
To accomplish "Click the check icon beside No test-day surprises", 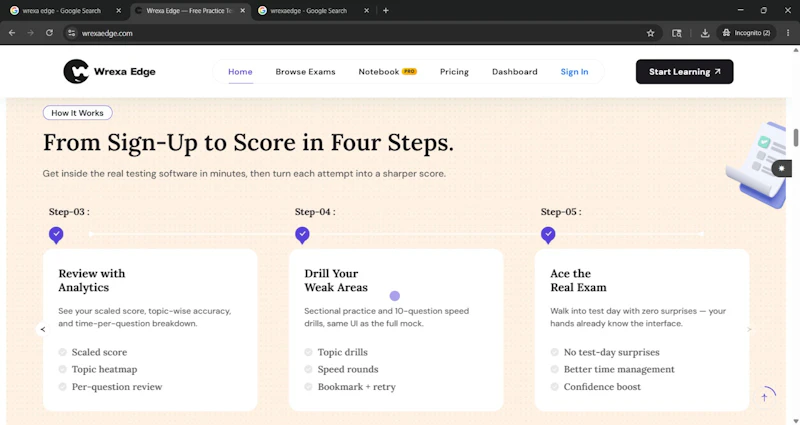I will (x=555, y=352).
